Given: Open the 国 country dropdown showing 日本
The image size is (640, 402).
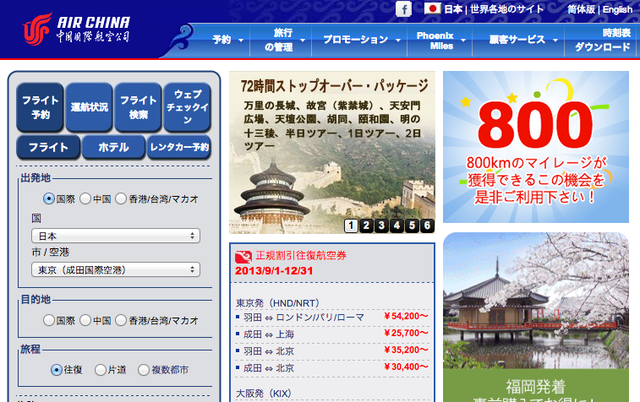Looking at the screenshot, I should (116, 236).
